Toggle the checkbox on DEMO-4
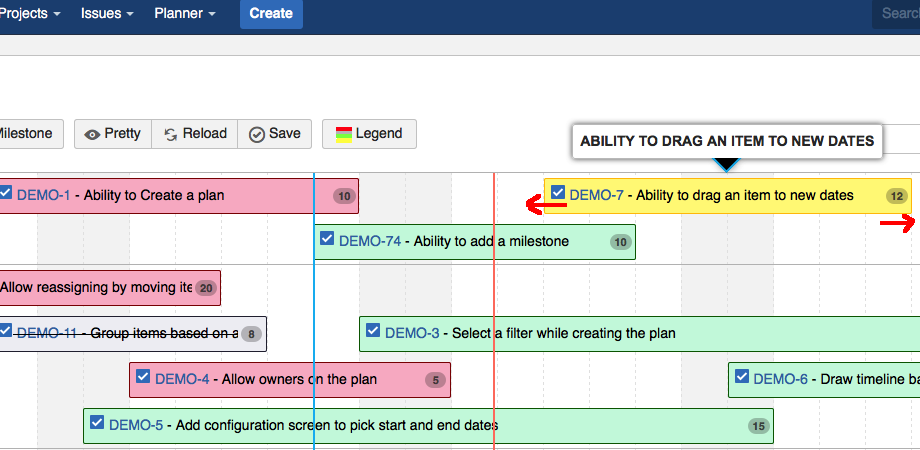This screenshot has height=450, width=920. 143,375
